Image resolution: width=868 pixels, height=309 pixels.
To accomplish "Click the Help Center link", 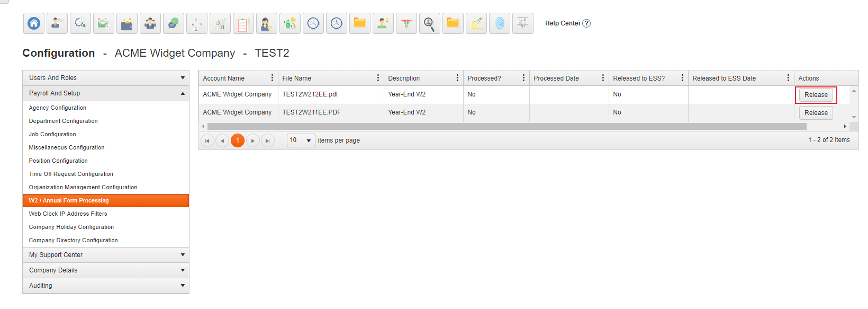I will 563,23.
